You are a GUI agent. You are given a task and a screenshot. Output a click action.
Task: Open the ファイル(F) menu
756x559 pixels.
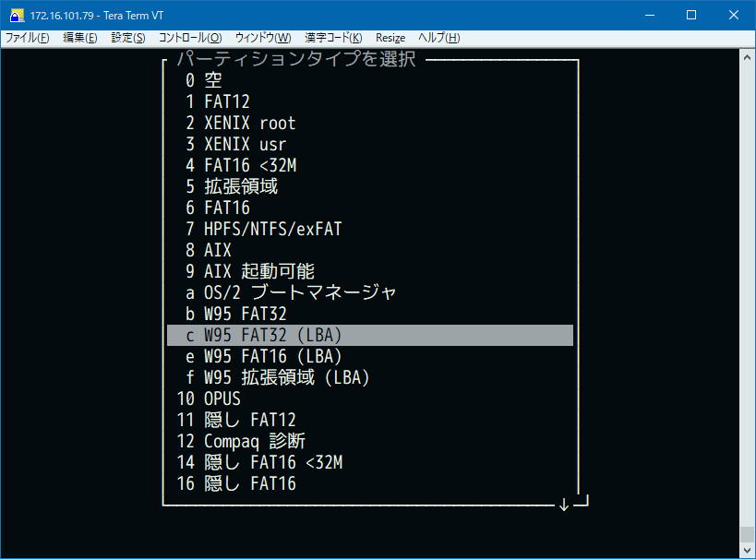pyautogui.click(x=27, y=38)
